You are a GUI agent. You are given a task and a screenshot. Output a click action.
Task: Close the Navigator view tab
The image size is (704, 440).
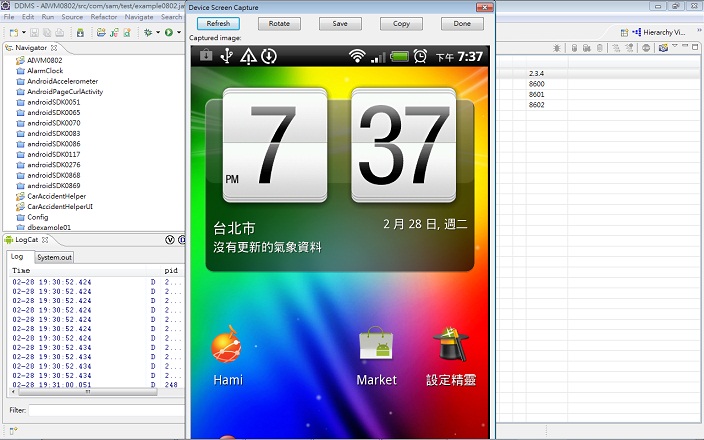click(54, 48)
